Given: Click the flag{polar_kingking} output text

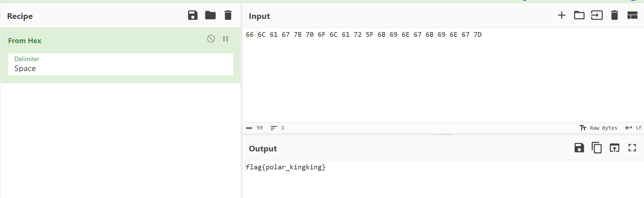Looking at the screenshot, I should coord(285,167).
